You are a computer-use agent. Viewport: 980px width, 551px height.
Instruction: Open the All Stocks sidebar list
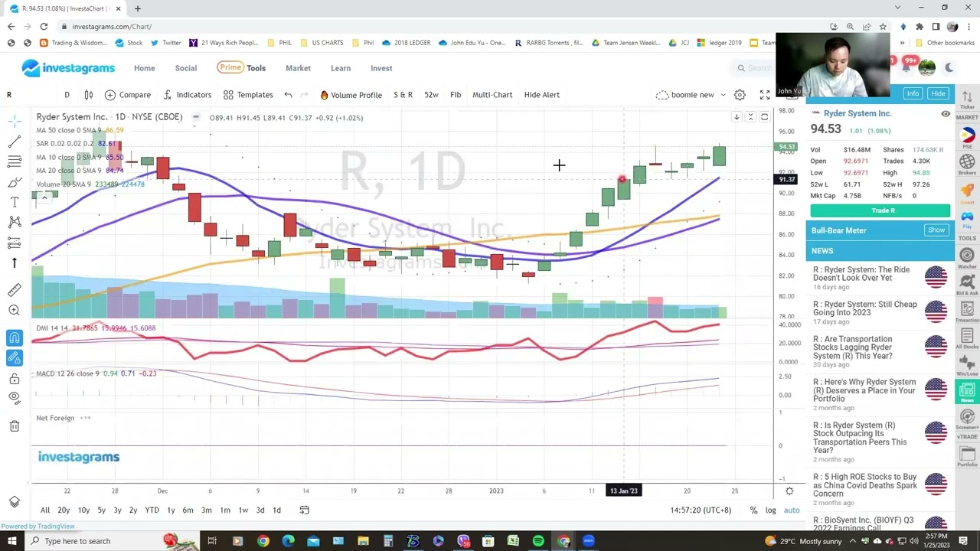pyautogui.click(x=968, y=338)
